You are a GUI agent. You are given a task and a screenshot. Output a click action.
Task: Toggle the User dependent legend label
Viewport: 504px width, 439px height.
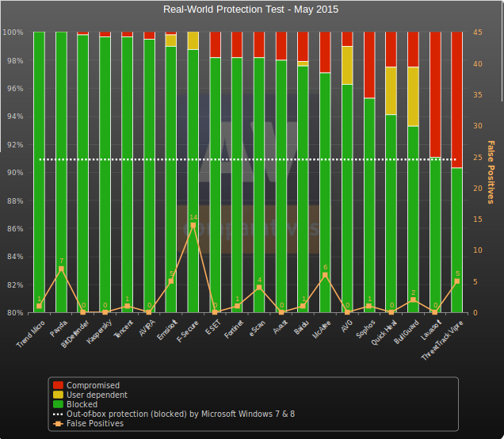(x=97, y=395)
